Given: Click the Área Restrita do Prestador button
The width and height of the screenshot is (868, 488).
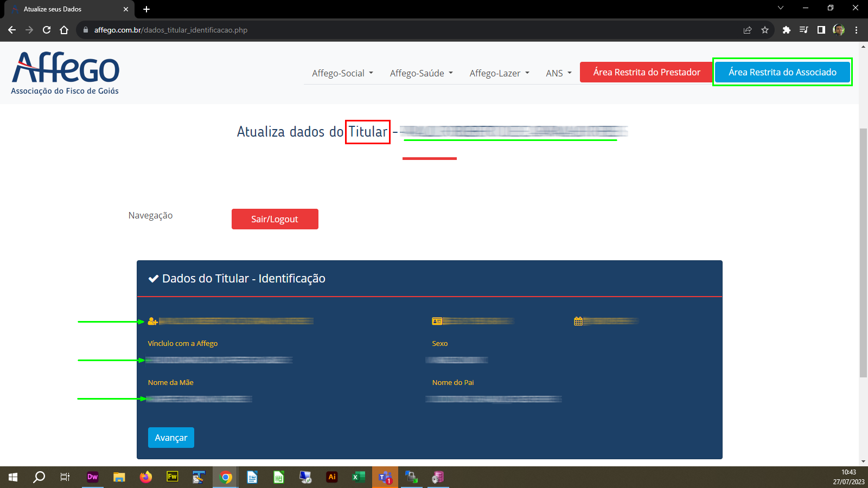Looking at the screenshot, I should pos(646,72).
